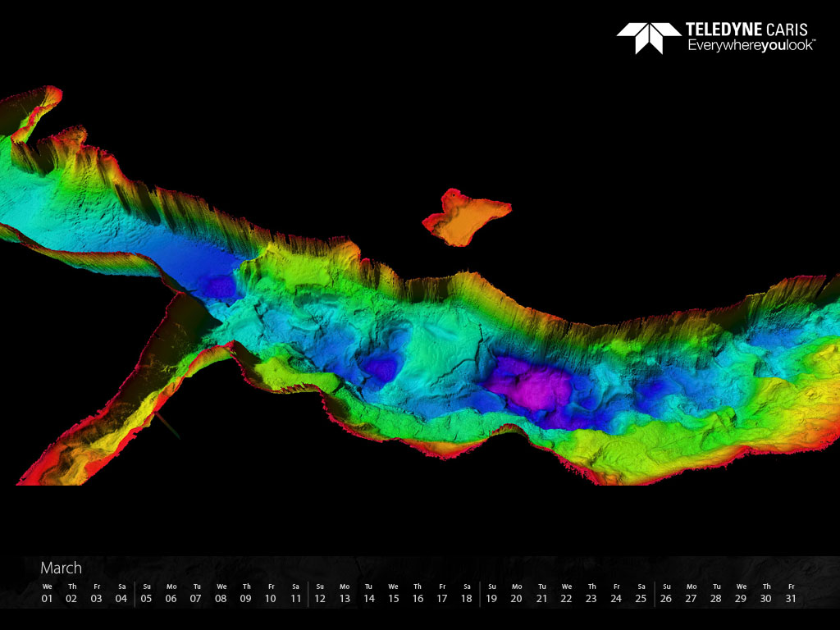Click calendar date 24
Image resolution: width=840 pixels, height=630 pixels.
(x=616, y=598)
